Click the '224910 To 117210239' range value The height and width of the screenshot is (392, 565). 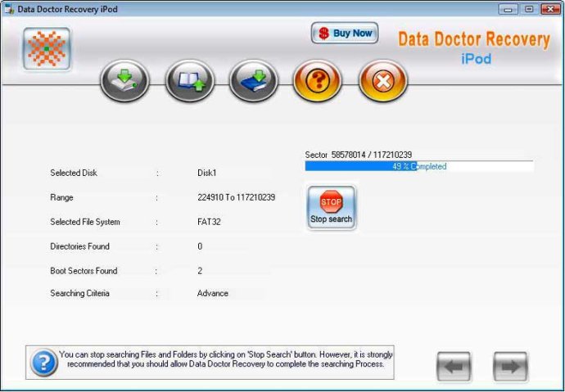pos(236,197)
